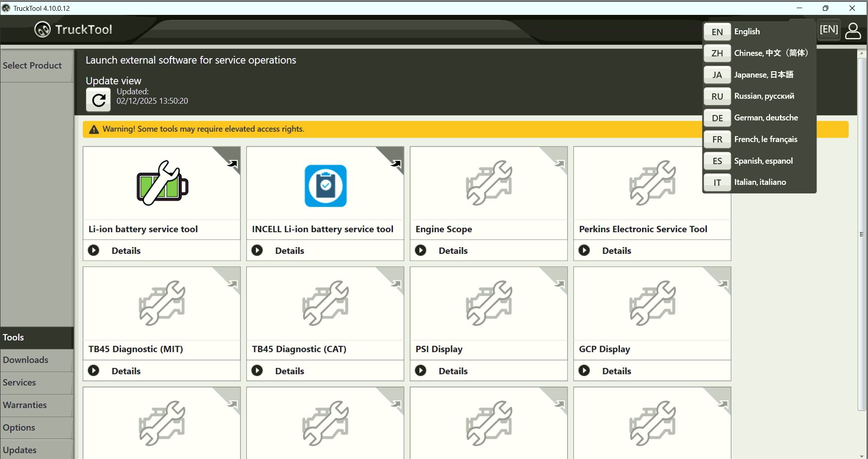
Task: Choose German, deutsche language entry
Action: click(x=766, y=118)
